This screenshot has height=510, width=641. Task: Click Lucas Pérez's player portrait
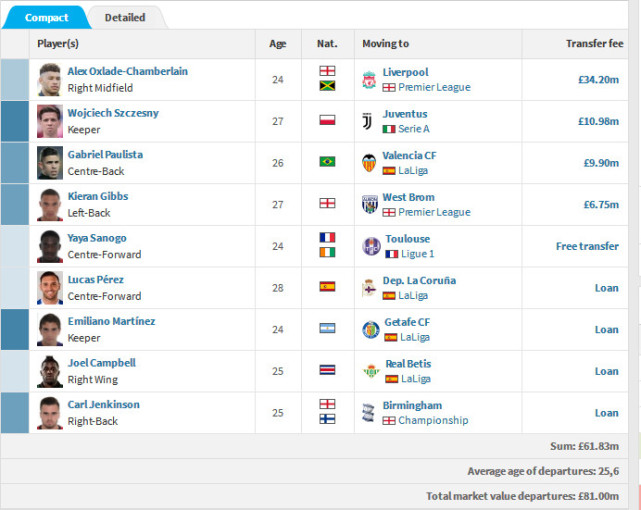tap(50, 288)
